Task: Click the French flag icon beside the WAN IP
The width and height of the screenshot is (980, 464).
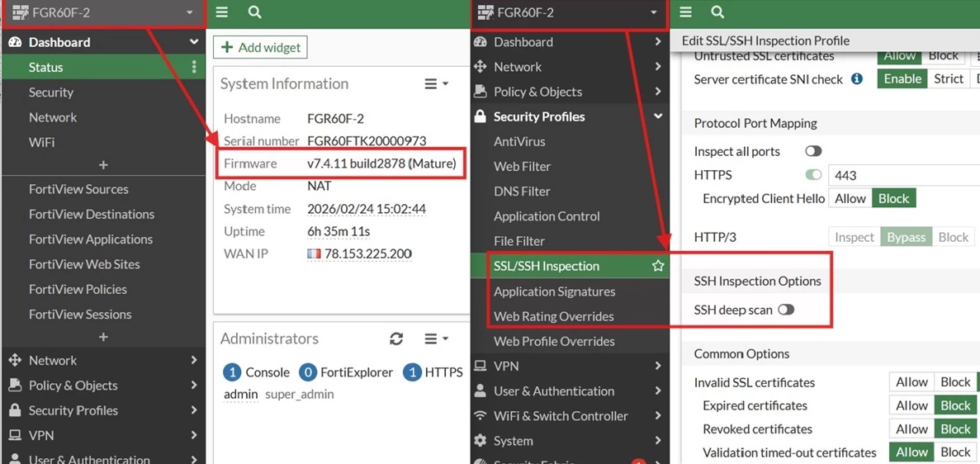Action: pos(313,254)
